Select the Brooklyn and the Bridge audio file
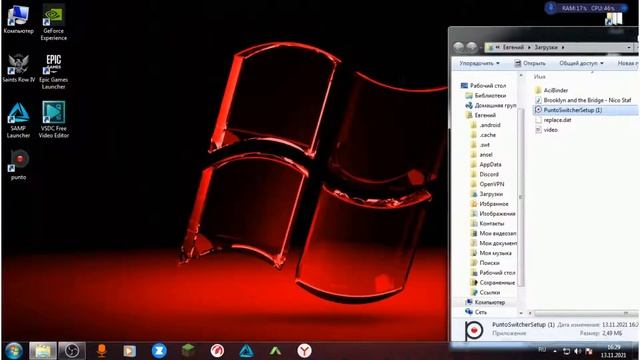640x360 pixels. click(x=583, y=100)
